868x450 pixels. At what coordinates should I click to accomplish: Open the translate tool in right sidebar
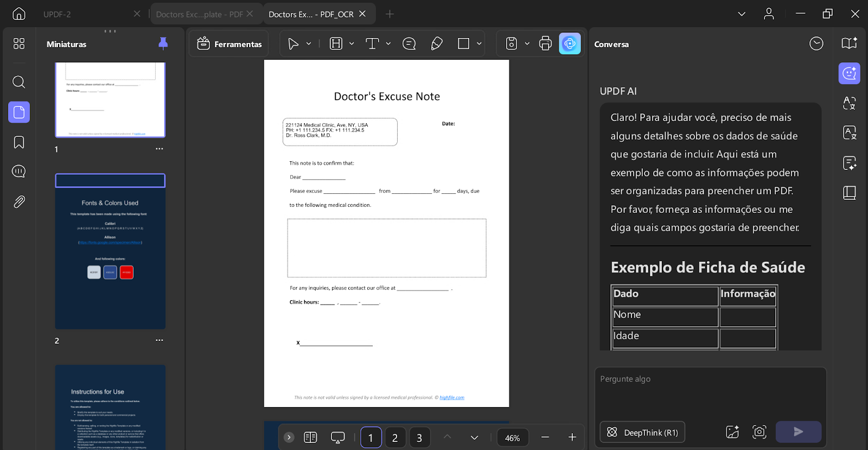[850, 103]
